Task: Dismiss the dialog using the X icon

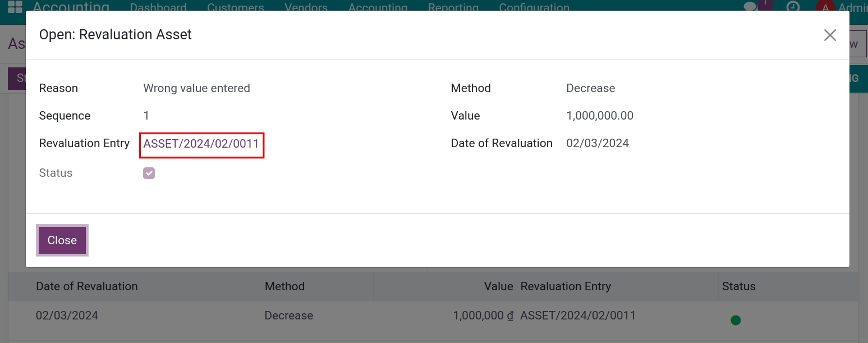Action: [x=830, y=35]
